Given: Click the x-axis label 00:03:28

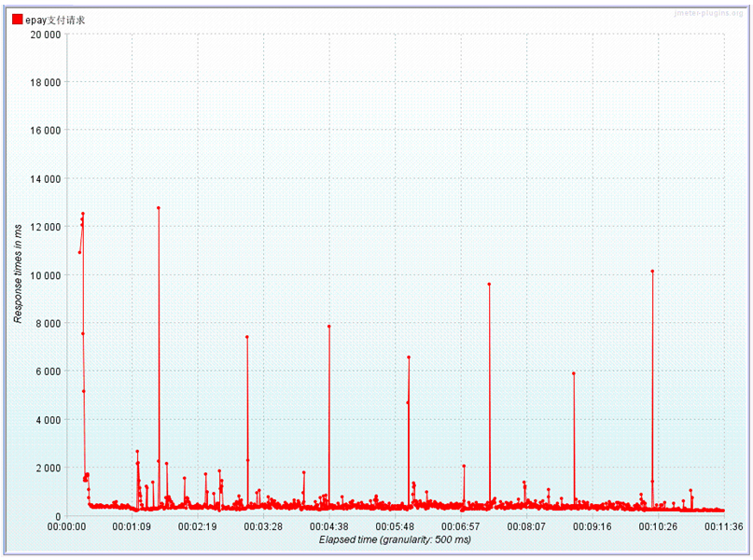Looking at the screenshot, I should click(263, 526).
